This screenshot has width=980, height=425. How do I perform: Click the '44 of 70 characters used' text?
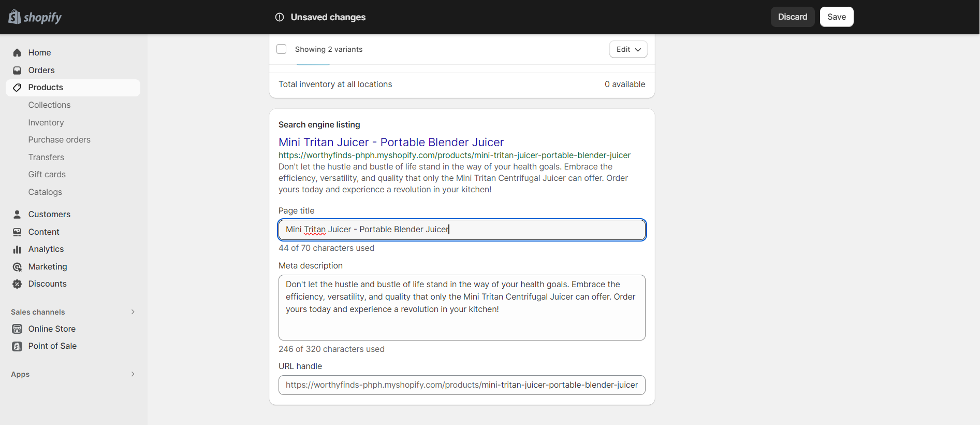tap(326, 248)
